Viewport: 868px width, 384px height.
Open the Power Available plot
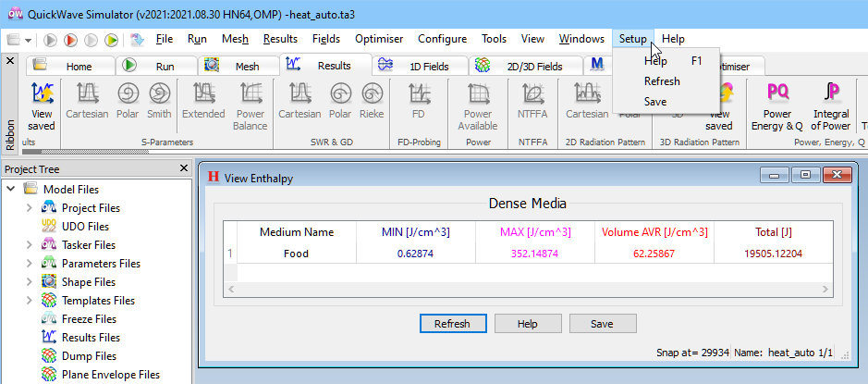[x=478, y=106]
